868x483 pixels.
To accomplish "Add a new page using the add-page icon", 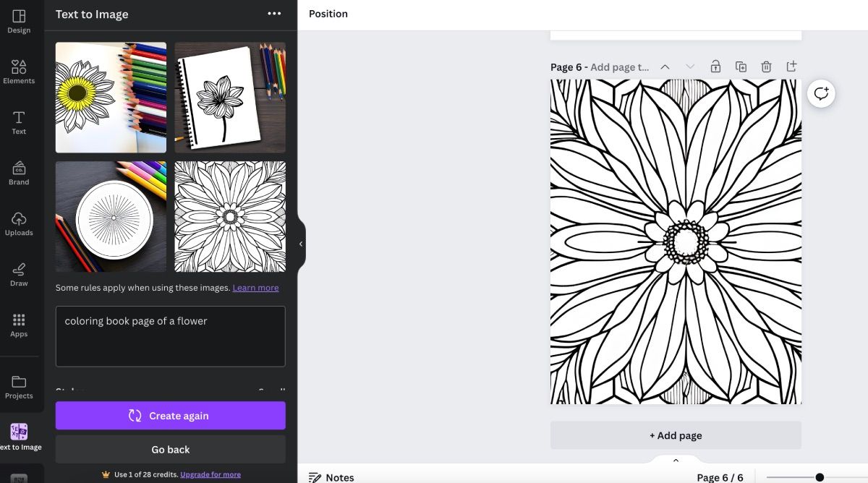I will pyautogui.click(x=791, y=66).
